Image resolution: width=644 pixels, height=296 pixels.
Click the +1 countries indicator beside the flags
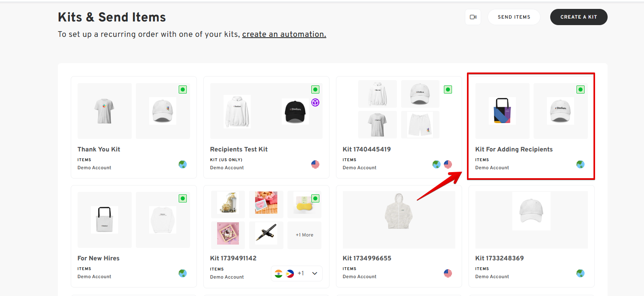pyautogui.click(x=301, y=273)
